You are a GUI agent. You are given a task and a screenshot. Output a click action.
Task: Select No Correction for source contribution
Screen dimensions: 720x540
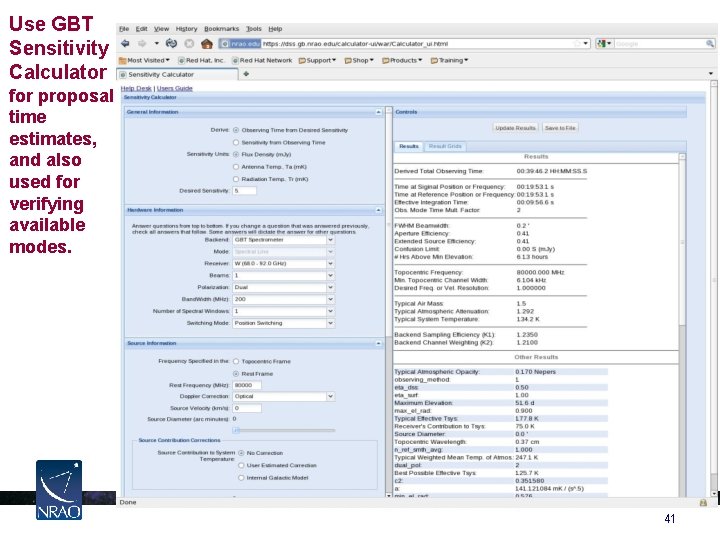point(241,453)
